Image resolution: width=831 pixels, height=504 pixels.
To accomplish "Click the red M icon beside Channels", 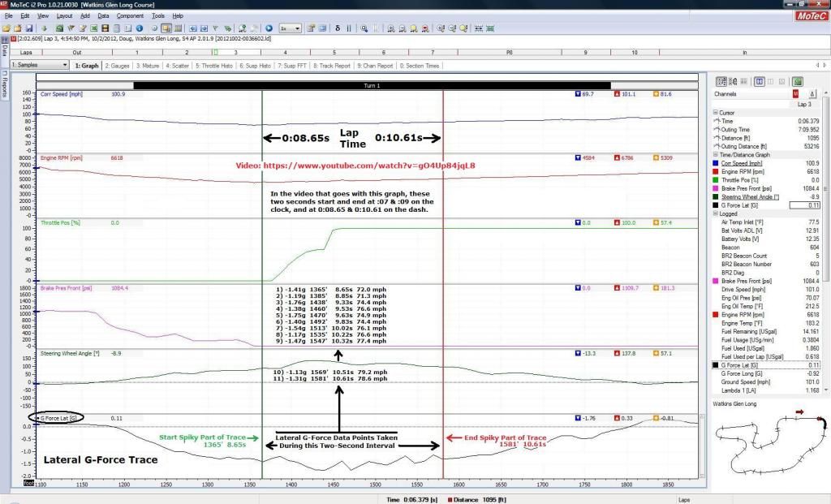I will (795, 94).
